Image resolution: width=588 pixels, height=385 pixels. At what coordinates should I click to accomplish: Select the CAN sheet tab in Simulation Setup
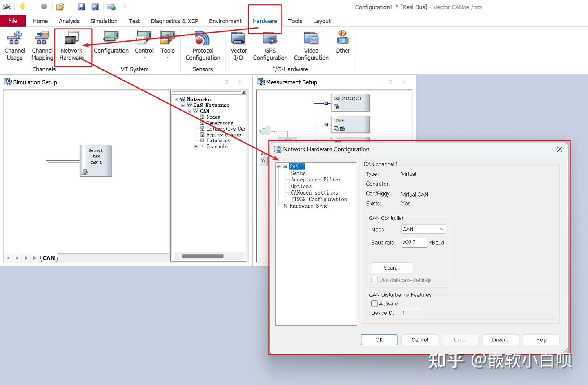[49, 258]
